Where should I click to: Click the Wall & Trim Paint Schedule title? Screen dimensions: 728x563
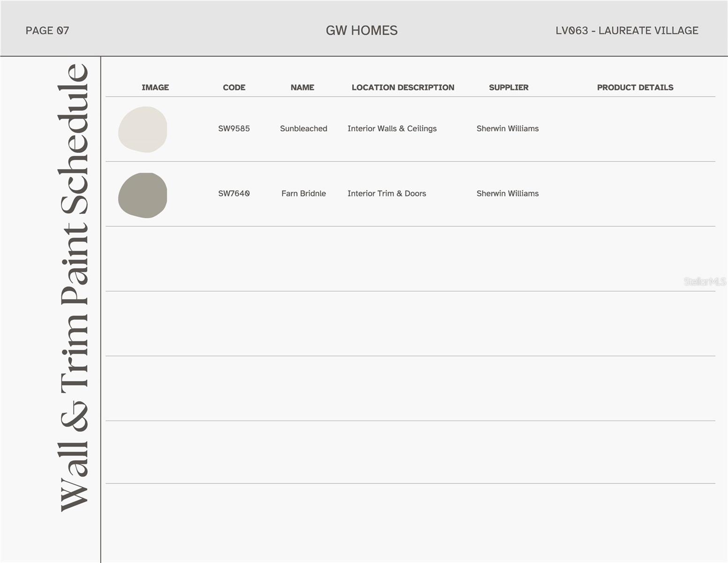coord(74,287)
